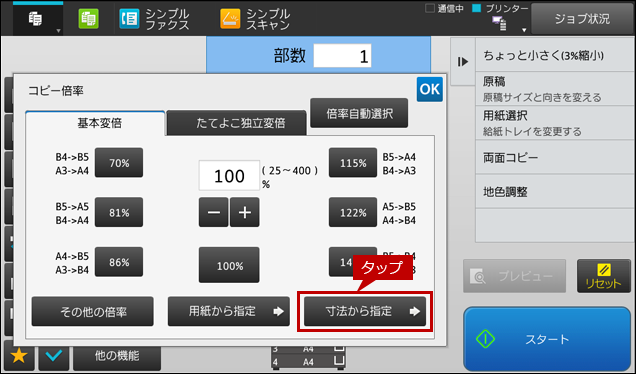Tap 用紙から指定 specify by paper
The width and height of the screenshot is (636, 374).
(229, 312)
